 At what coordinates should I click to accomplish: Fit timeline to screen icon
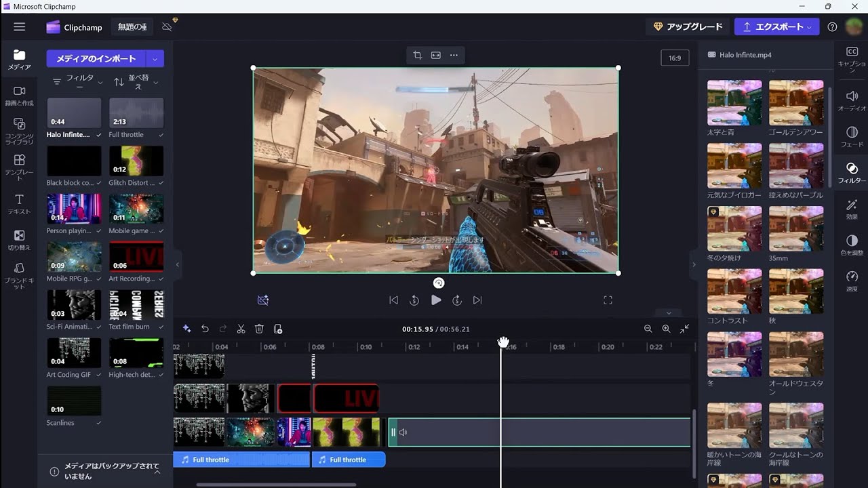coord(685,329)
